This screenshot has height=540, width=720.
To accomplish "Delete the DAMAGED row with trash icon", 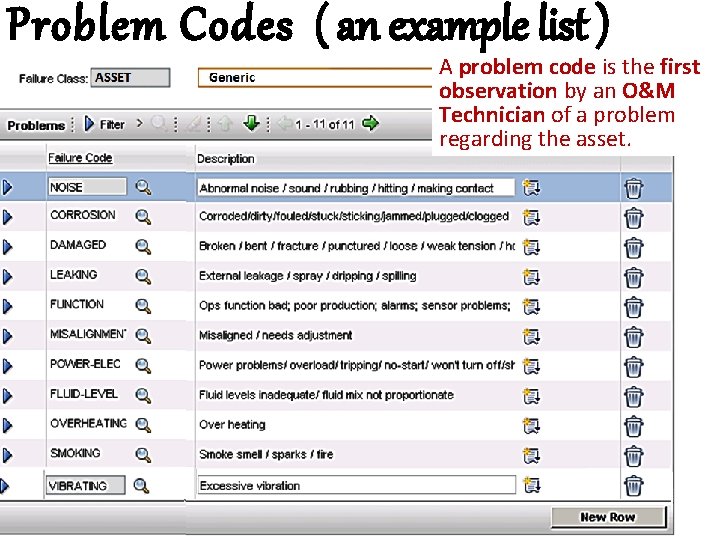I will pyautogui.click(x=634, y=248).
